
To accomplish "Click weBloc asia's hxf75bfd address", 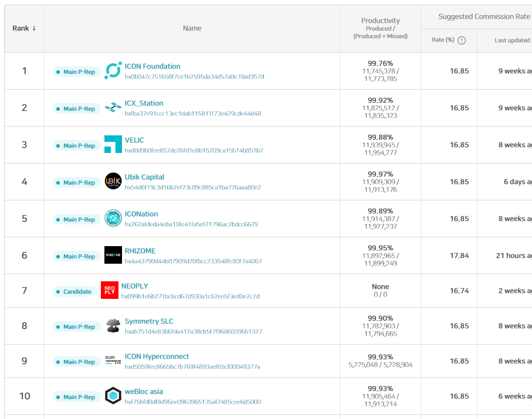I will [193, 402].
